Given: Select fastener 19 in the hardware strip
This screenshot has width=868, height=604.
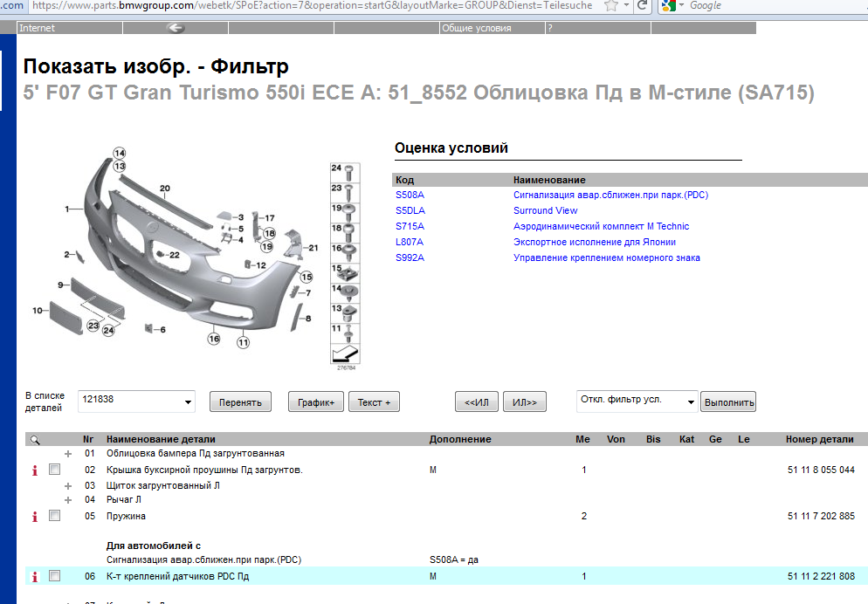Looking at the screenshot, I should [345, 213].
